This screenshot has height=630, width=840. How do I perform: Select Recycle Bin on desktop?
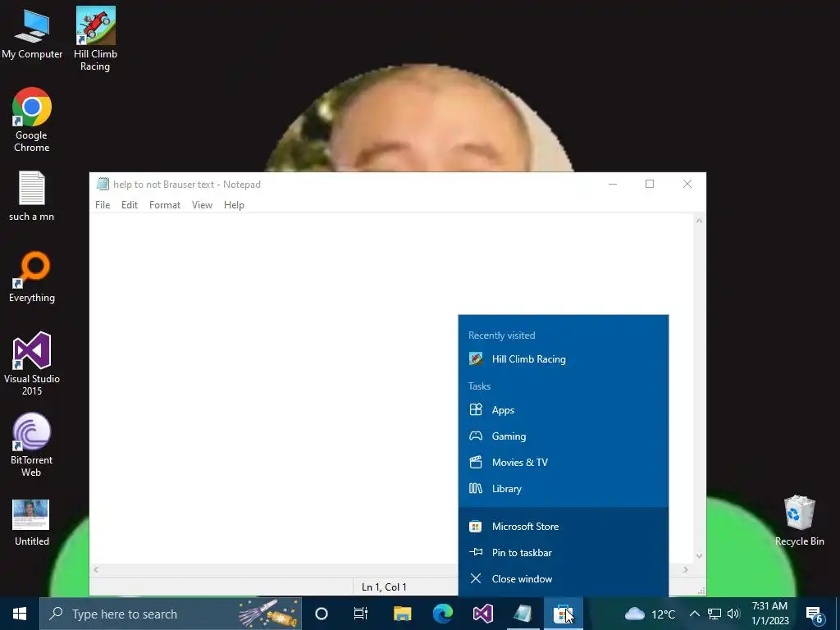(799, 521)
